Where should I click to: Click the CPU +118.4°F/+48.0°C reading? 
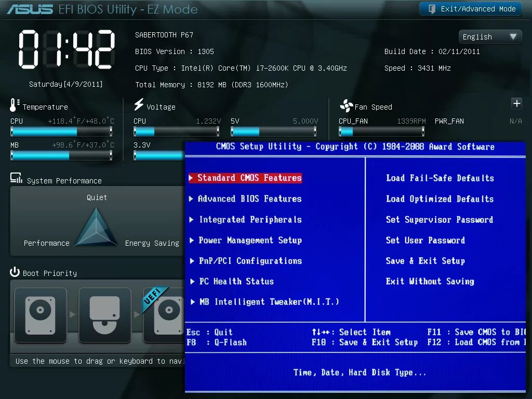point(81,121)
